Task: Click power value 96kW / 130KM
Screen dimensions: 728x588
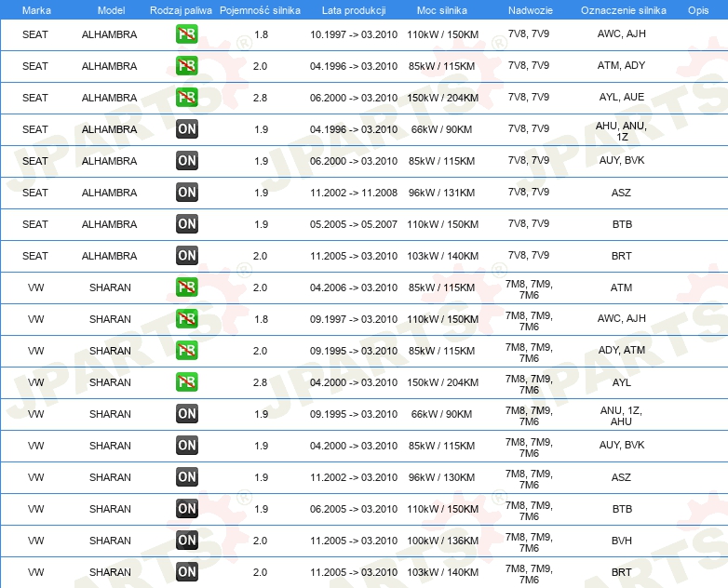Action: [441, 477]
